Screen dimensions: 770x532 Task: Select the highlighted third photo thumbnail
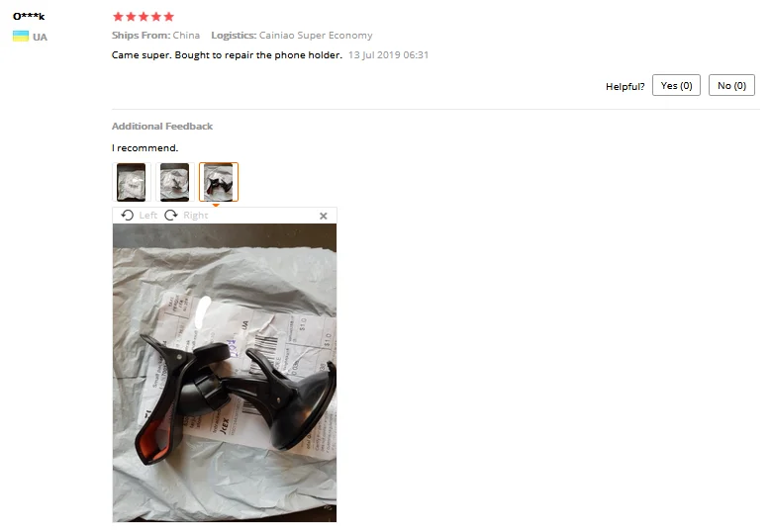219,182
